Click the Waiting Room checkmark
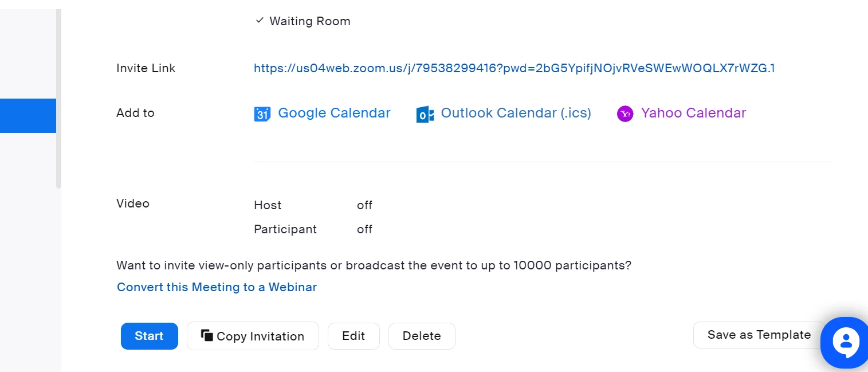The image size is (868, 372). (x=260, y=21)
